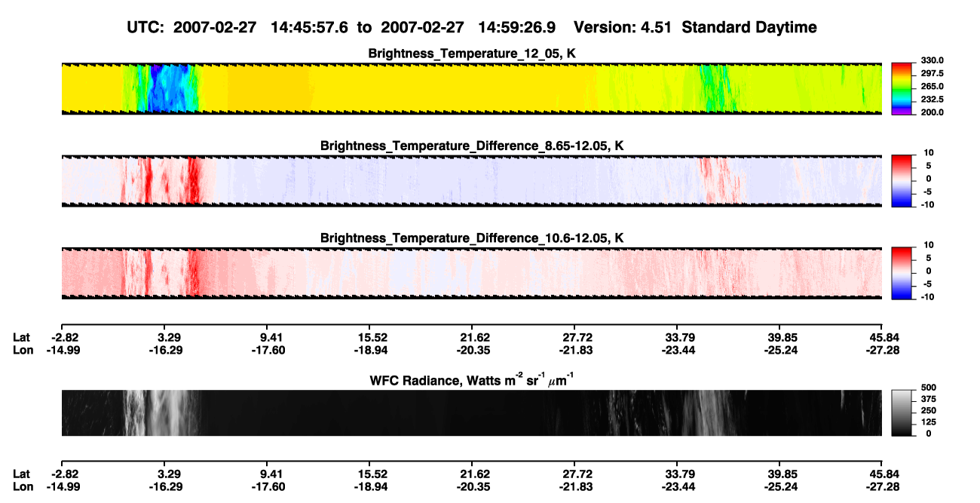Click the 10.6-12.05 difference image strip
Screen dimensions: 980x503
471,273
